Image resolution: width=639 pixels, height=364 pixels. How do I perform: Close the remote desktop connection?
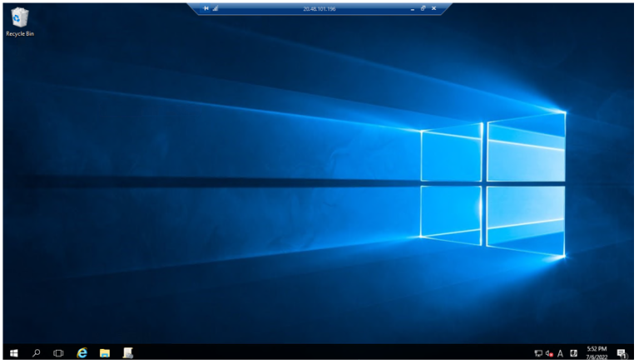[433, 8]
